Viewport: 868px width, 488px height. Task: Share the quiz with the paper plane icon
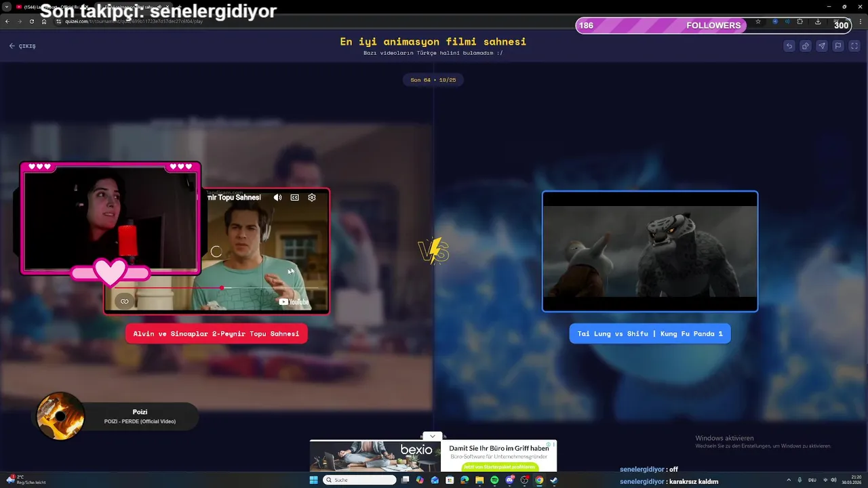point(822,46)
